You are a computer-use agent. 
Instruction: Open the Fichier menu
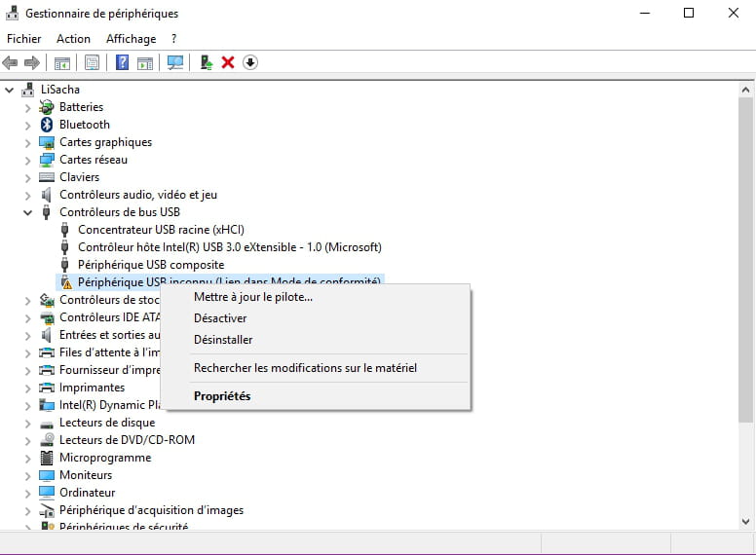coord(24,39)
